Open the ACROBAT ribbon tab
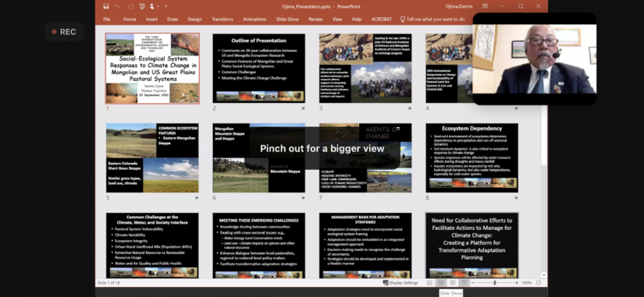The width and height of the screenshot is (644, 297). coord(382,19)
